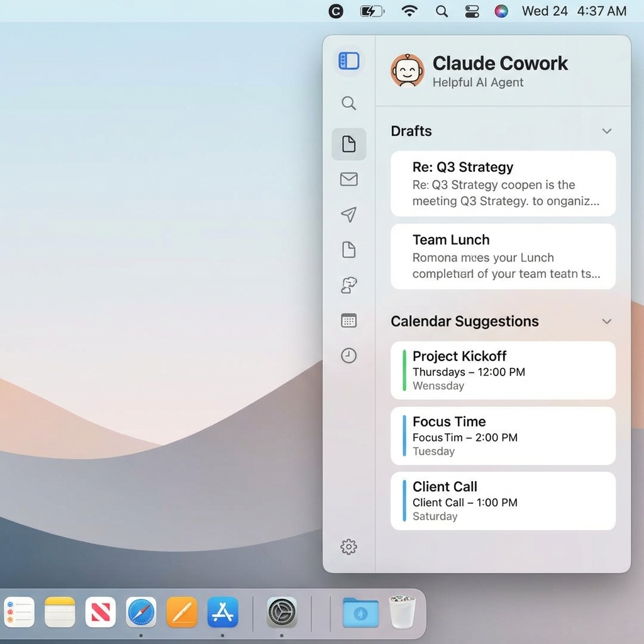The width and height of the screenshot is (644, 644).
Task: Click the send paper plane icon
Action: pos(349,214)
